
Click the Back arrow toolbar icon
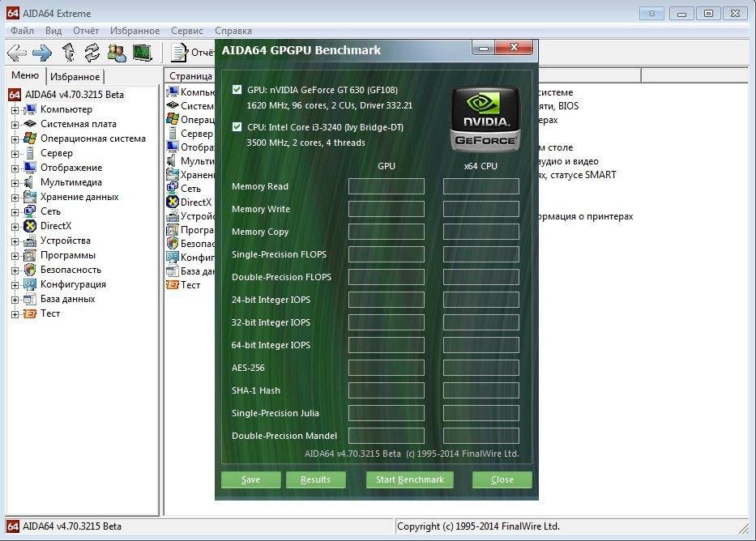pos(17,53)
